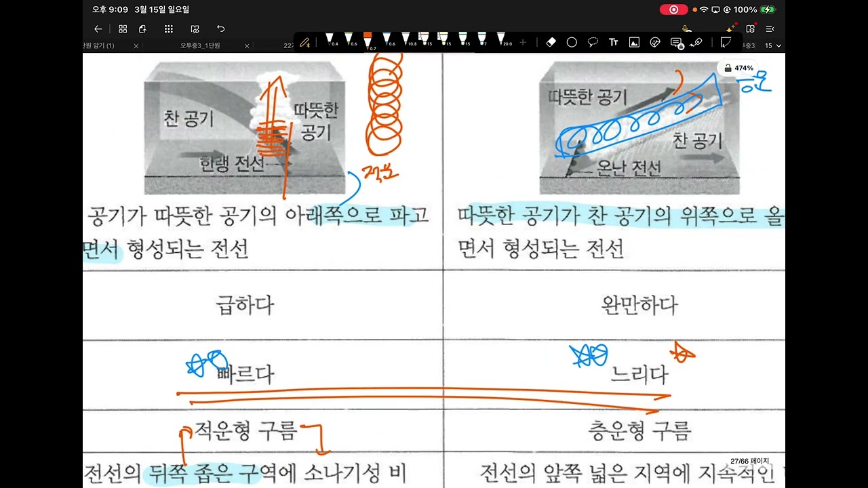Select the Shape circle tool
Screen dimensions: 868x488
(x=572, y=42)
